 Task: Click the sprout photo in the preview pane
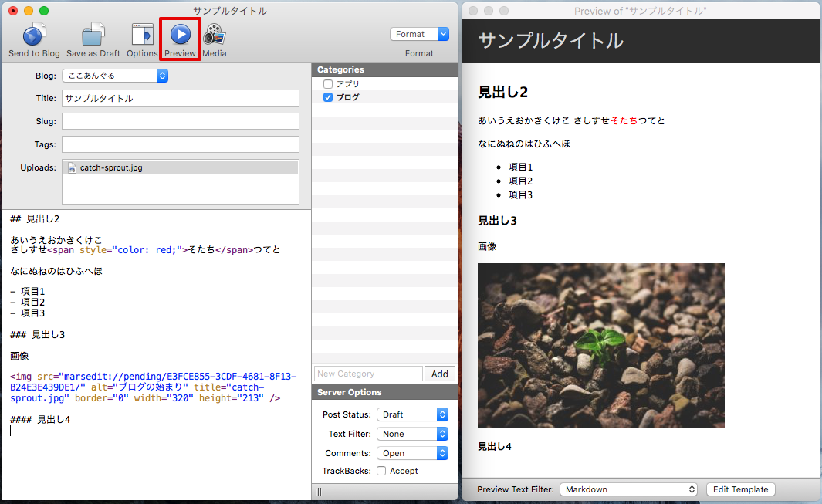[x=600, y=344]
